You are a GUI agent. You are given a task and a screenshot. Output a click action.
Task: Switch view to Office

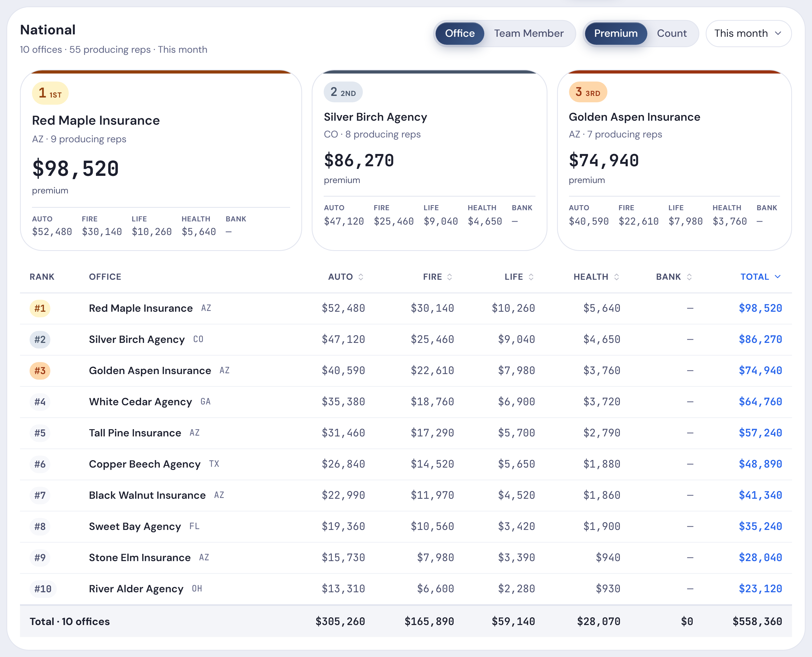[x=459, y=33]
